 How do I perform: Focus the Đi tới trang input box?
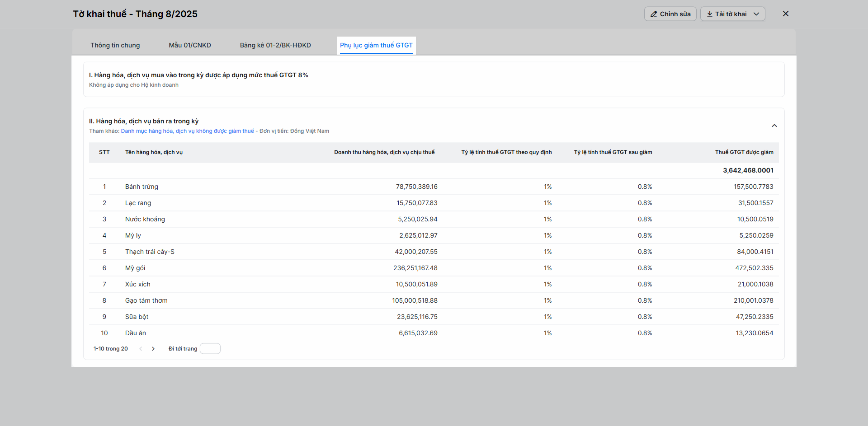pos(210,349)
